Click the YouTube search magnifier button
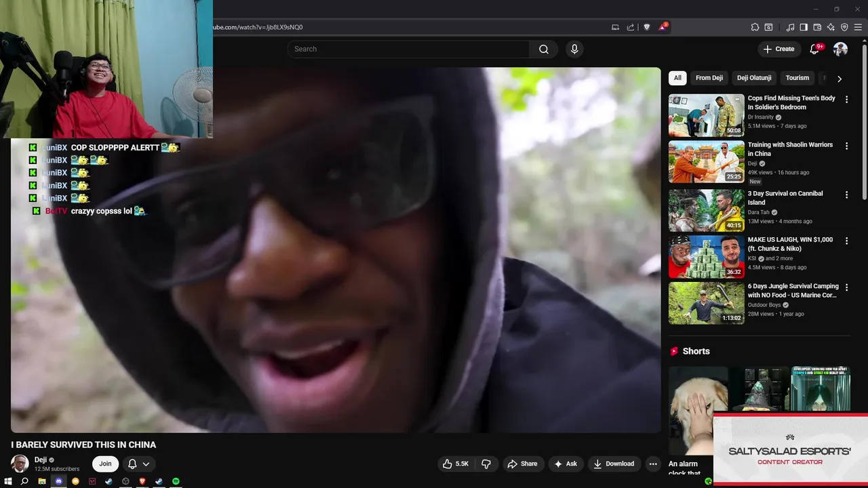Screen dimensions: 868x488 [x=544, y=49]
